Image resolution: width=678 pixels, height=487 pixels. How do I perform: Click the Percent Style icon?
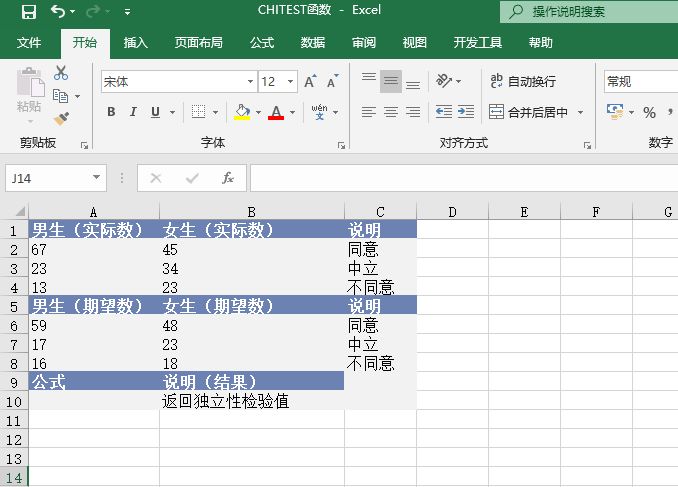[649, 112]
